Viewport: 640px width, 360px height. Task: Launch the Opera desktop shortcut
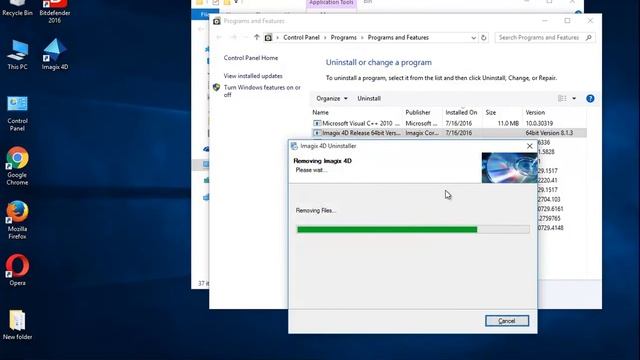pyautogui.click(x=17, y=270)
